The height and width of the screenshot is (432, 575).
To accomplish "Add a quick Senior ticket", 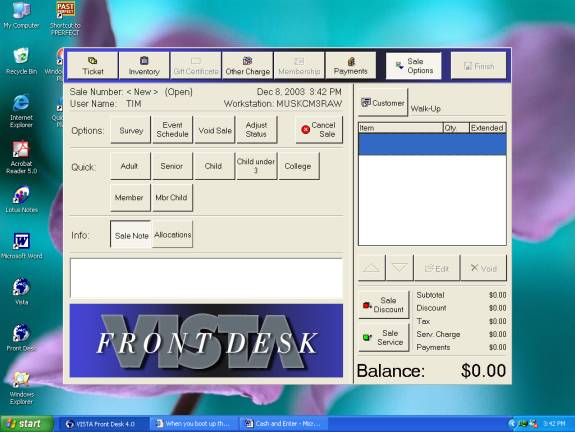I will pos(172,166).
